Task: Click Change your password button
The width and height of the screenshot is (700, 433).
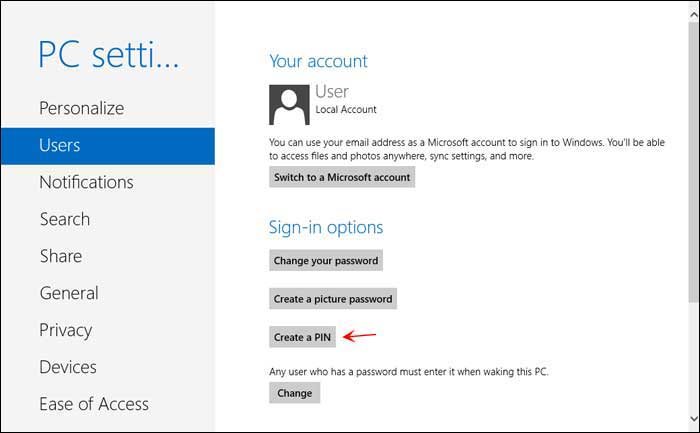Action: click(326, 260)
